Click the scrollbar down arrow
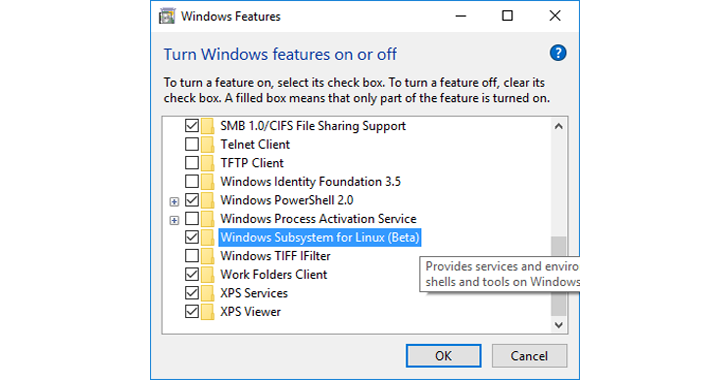 (559, 325)
